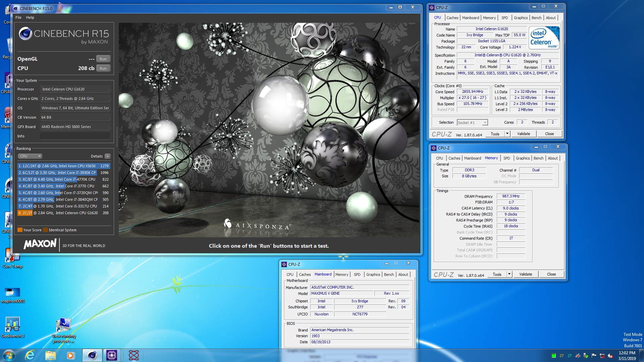Select ranking row Intel Core i7-3720QM

click(x=64, y=193)
